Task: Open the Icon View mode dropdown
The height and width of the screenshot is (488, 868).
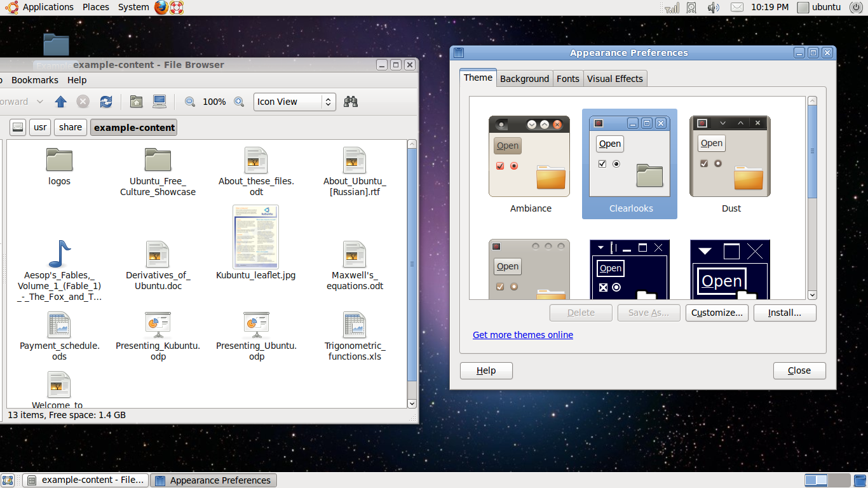Action: tap(295, 102)
